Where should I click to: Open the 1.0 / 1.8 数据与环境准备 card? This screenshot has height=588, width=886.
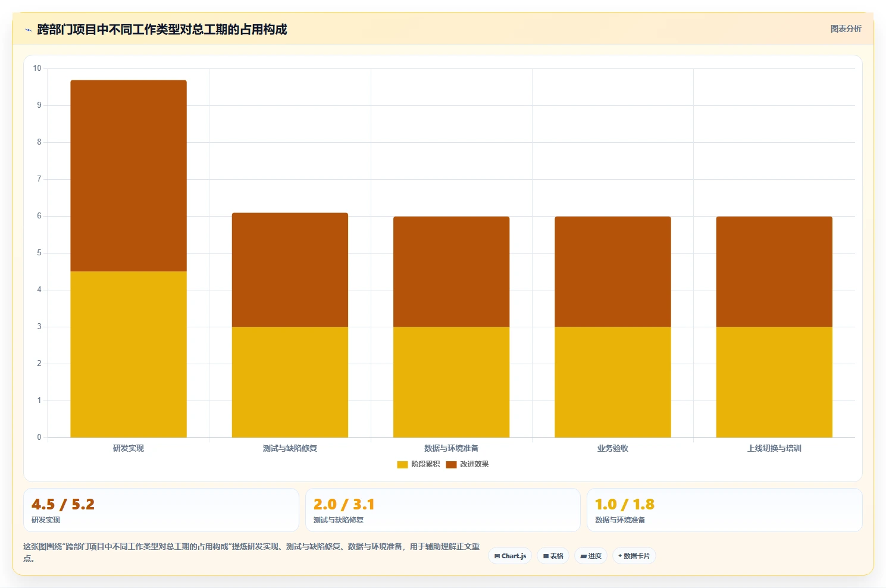pyautogui.click(x=725, y=510)
